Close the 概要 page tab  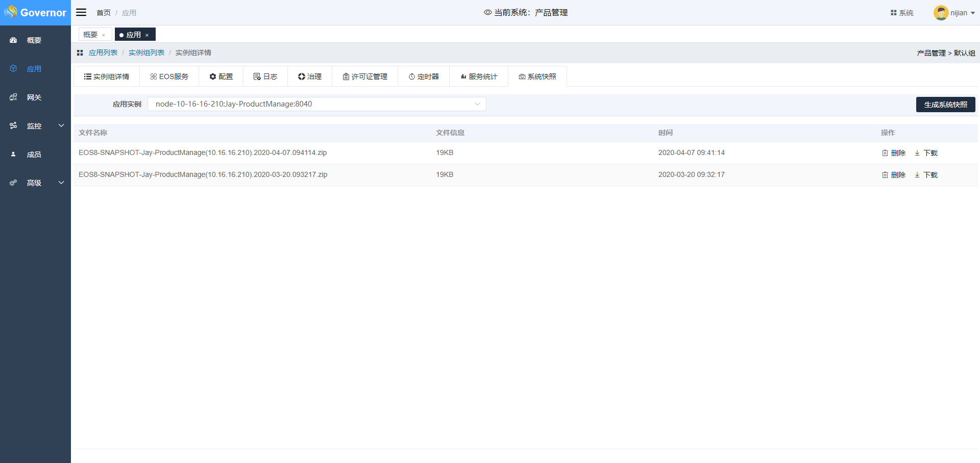pos(104,35)
